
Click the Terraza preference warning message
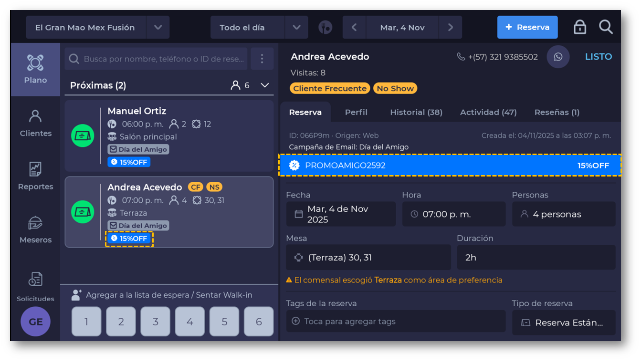[394, 280]
